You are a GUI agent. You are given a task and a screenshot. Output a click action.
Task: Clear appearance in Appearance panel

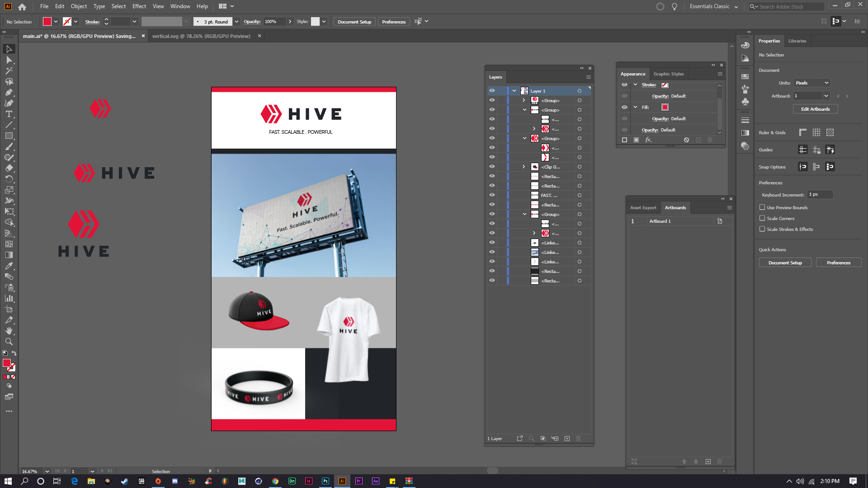[686, 140]
